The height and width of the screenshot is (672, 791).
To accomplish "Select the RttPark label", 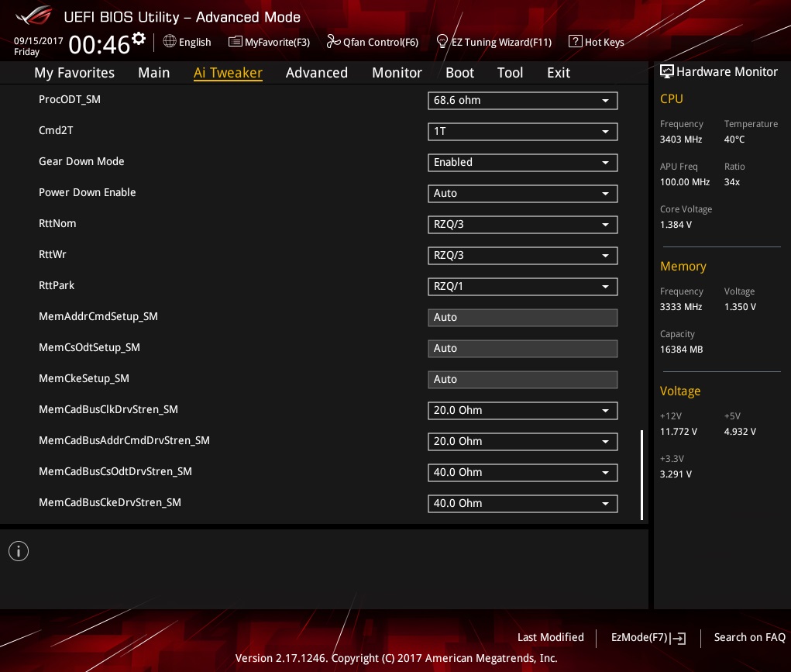I will [x=57, y=285].
